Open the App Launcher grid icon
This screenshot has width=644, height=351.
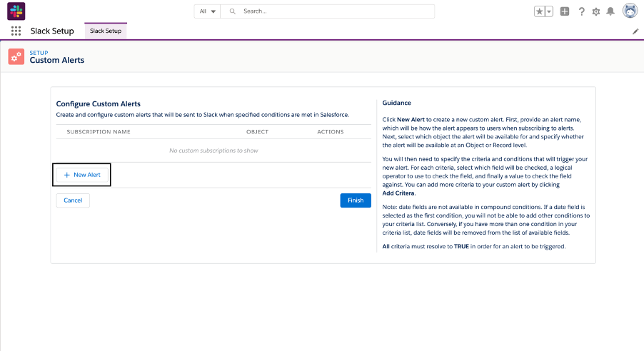[x=16, y=31]
